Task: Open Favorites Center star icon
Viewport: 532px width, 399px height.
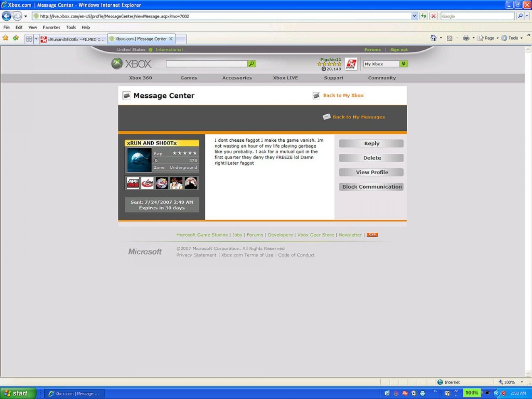Action: coord(5,38)
